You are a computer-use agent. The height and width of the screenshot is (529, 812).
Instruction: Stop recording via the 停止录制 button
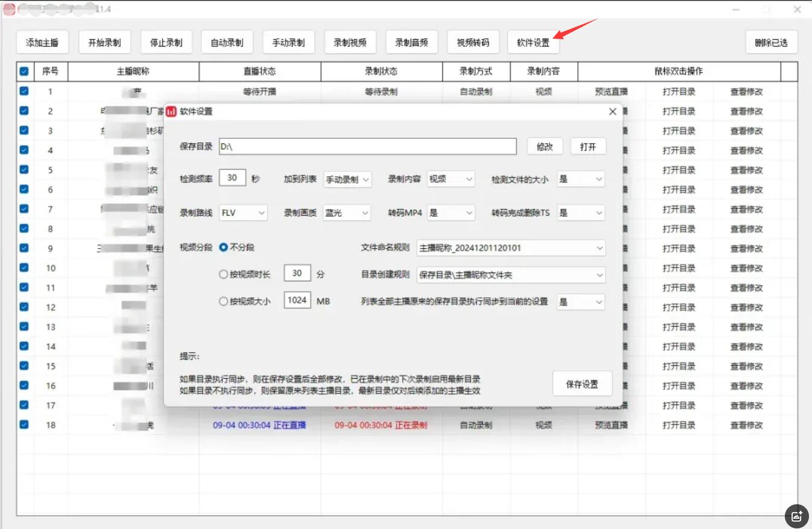[166, 42]
